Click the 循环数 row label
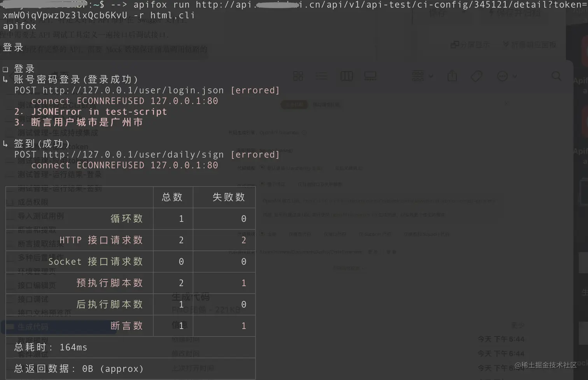Screen dimensions: 588x380 (127, 219)
